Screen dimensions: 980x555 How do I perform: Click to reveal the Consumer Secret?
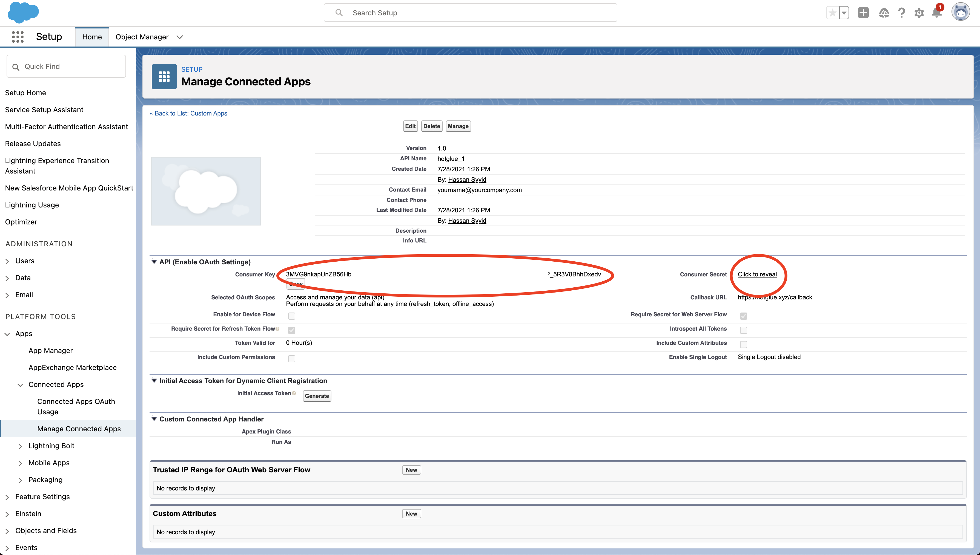[x=757, y=274]
